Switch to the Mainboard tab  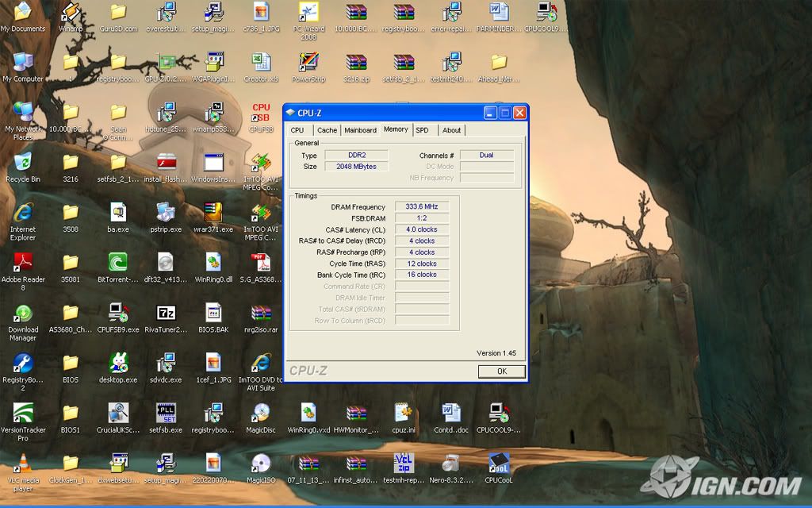click(x=361, y=130)
